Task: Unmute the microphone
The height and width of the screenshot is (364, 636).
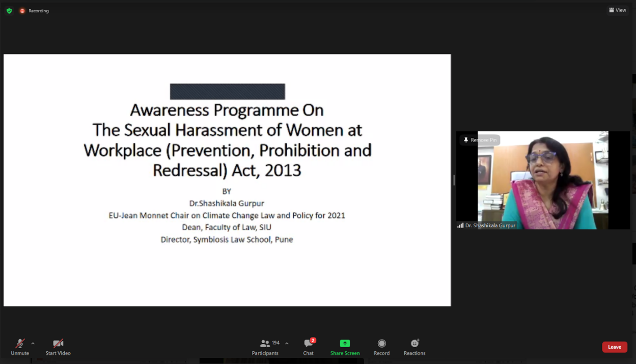Action: 20,346
